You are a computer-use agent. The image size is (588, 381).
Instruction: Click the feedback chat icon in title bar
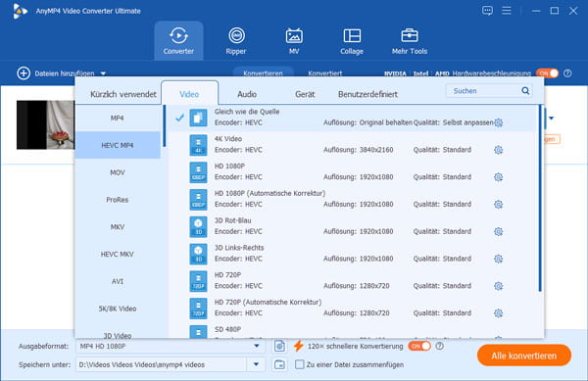487,11
